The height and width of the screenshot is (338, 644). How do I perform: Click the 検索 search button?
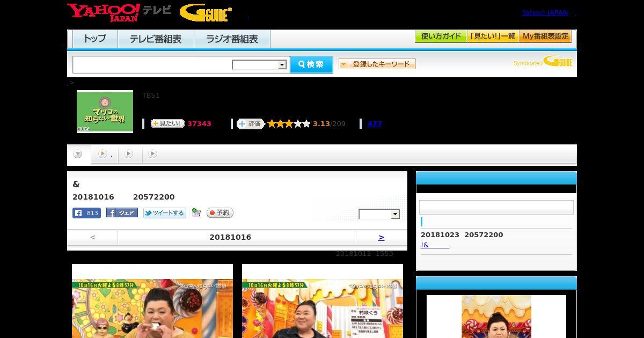311,64
